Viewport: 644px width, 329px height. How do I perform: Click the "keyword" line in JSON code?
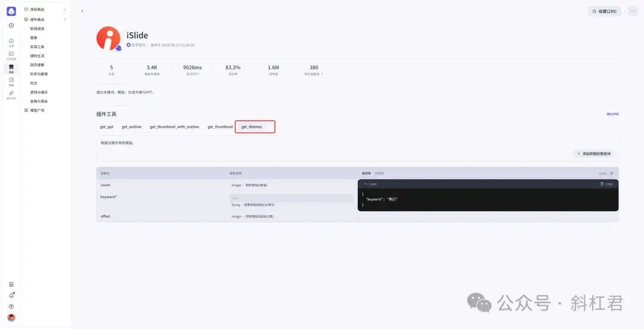[x=382, y=199]
